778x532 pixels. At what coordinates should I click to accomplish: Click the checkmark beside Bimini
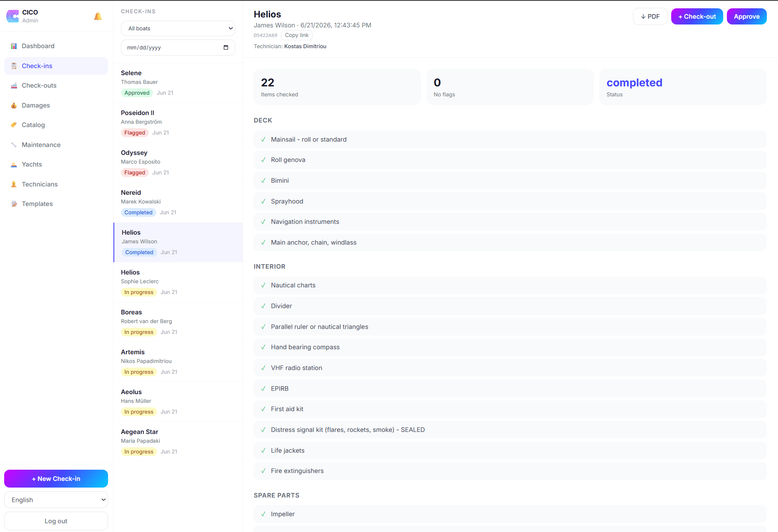[x=263, y=181]
